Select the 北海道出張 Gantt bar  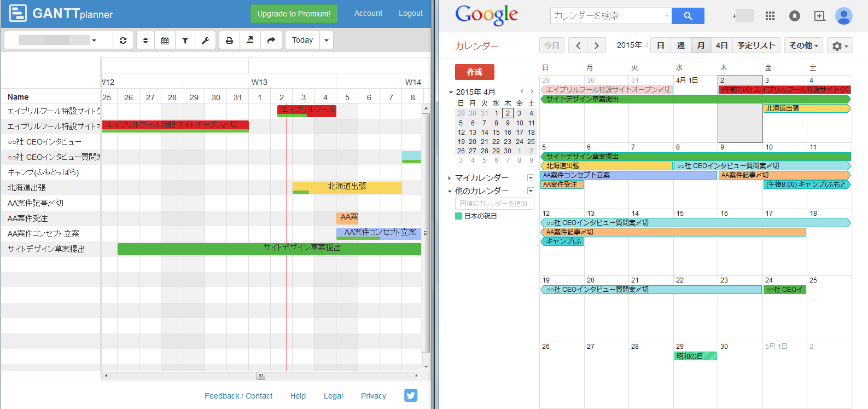pos(347,187)
